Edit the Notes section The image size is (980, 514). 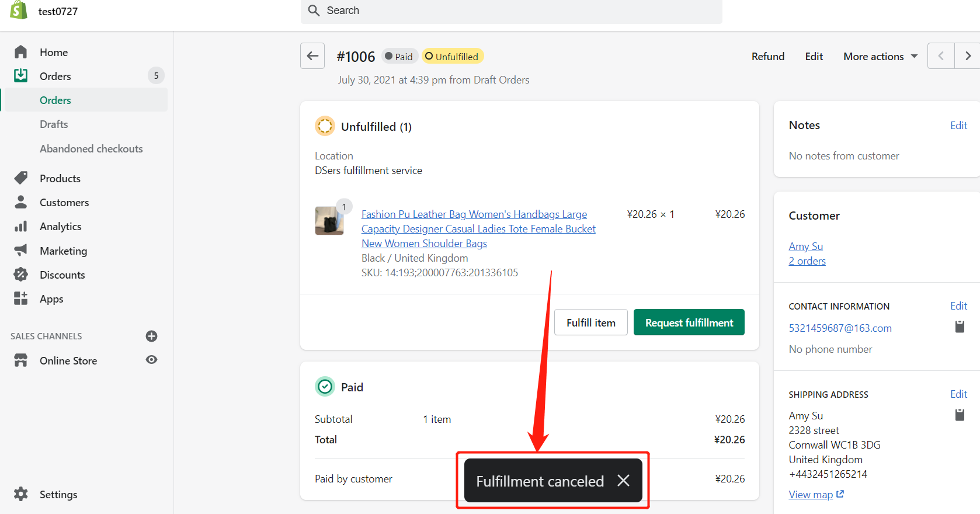[958, 126]
